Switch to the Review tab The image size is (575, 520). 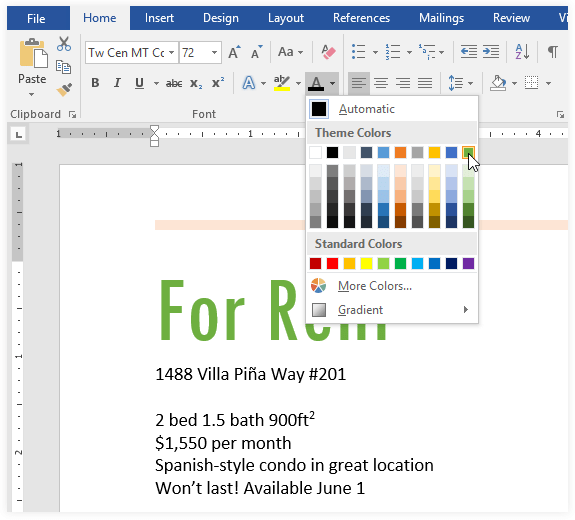[x=511, y=18]
